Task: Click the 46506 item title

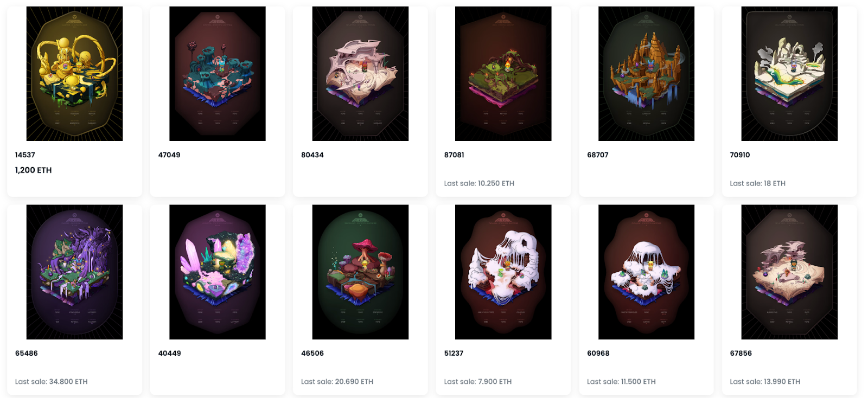Action: (312, 354)
